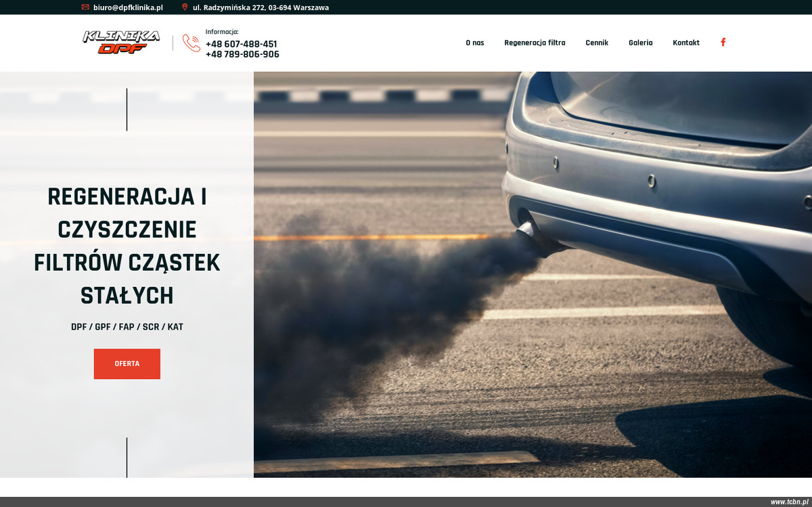View the Galeria menu page
The height and width of the screenshot is (507, 812).
641,43
